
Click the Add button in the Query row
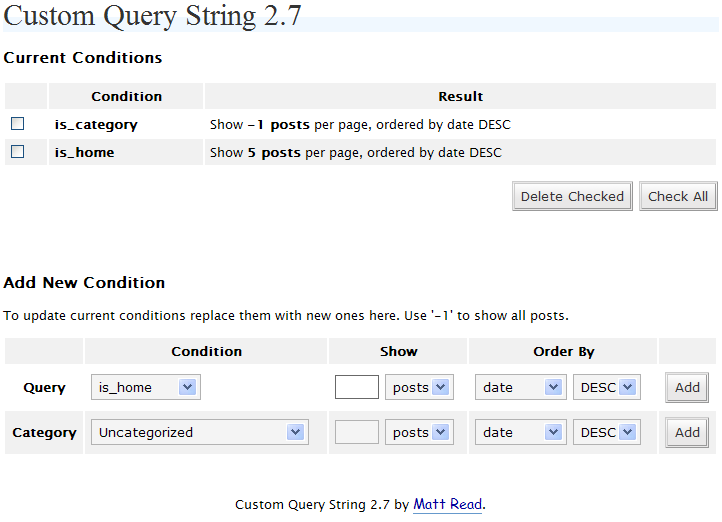click(x=687, y=388)
